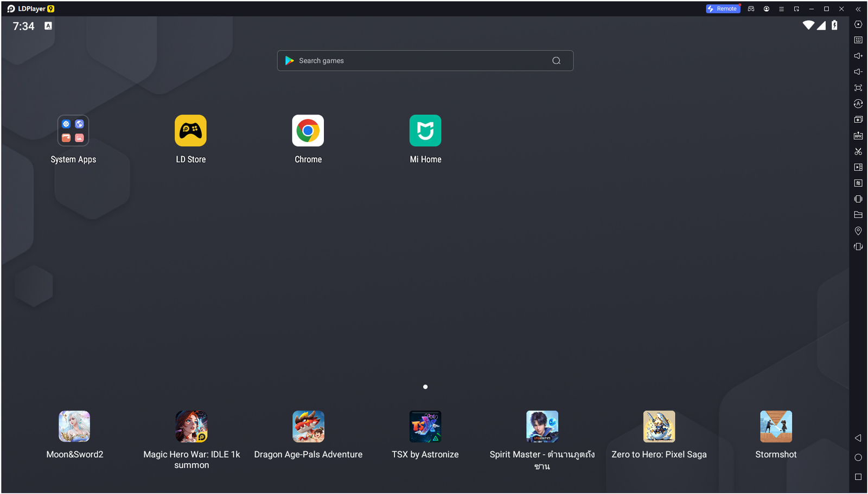Open the hexagon Settings icon in sidebar

click(858, 24)
